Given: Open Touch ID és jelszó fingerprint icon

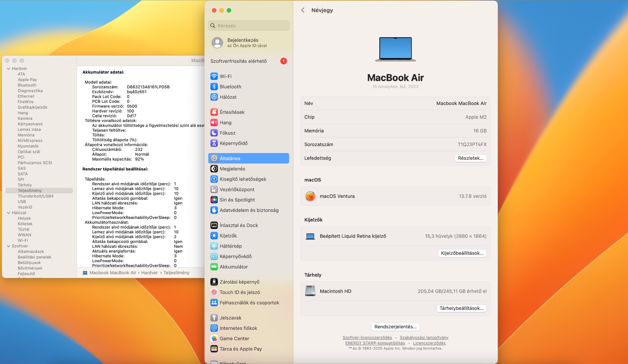Looking at the screenshot, I should (214, 292).
